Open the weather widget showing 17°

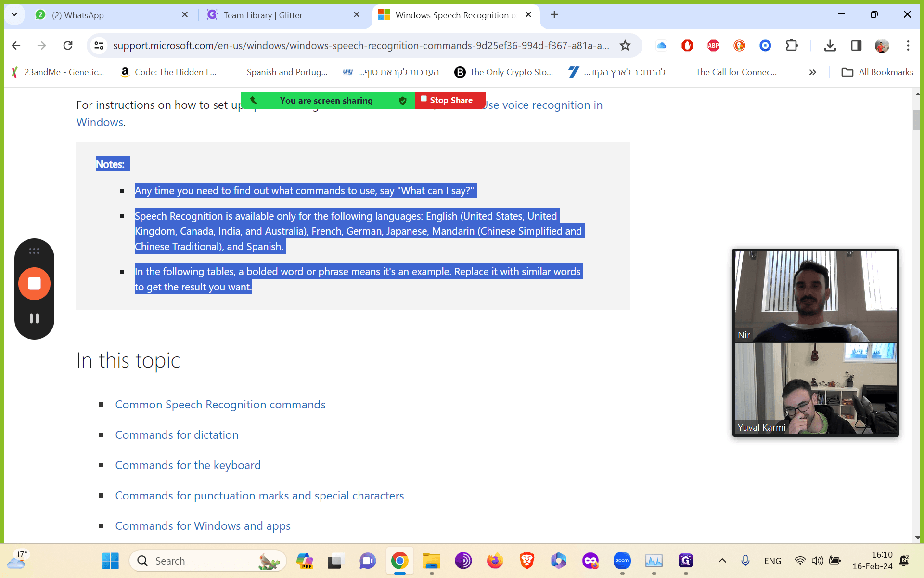coord(17,560)
